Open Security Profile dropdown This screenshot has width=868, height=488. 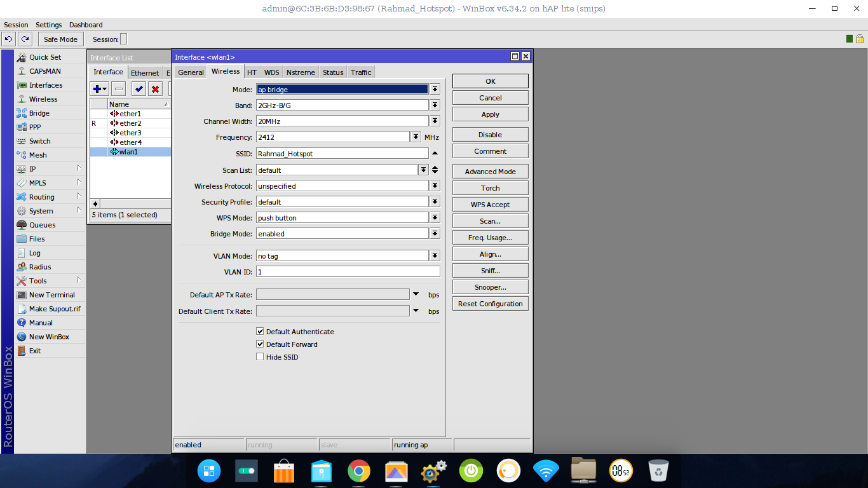435,202
